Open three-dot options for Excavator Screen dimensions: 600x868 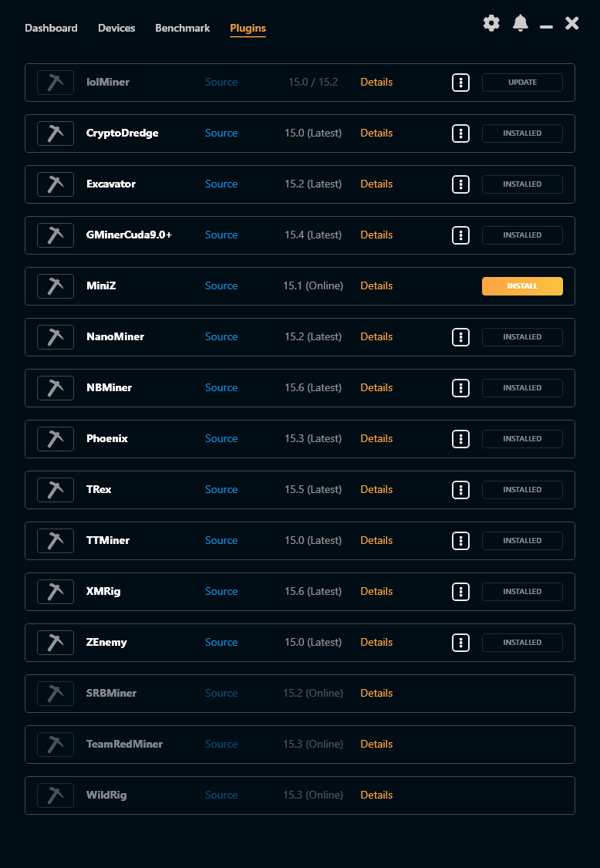460,184
